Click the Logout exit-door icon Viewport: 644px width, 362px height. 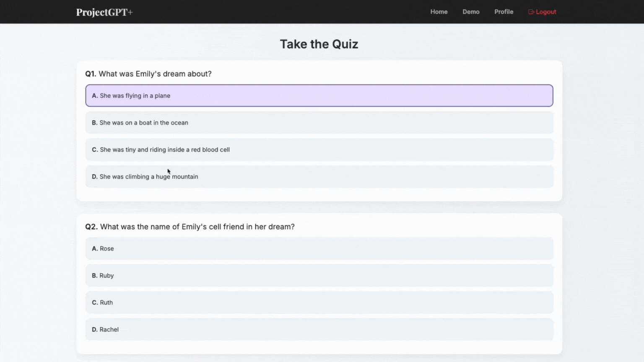pos(531,12)
